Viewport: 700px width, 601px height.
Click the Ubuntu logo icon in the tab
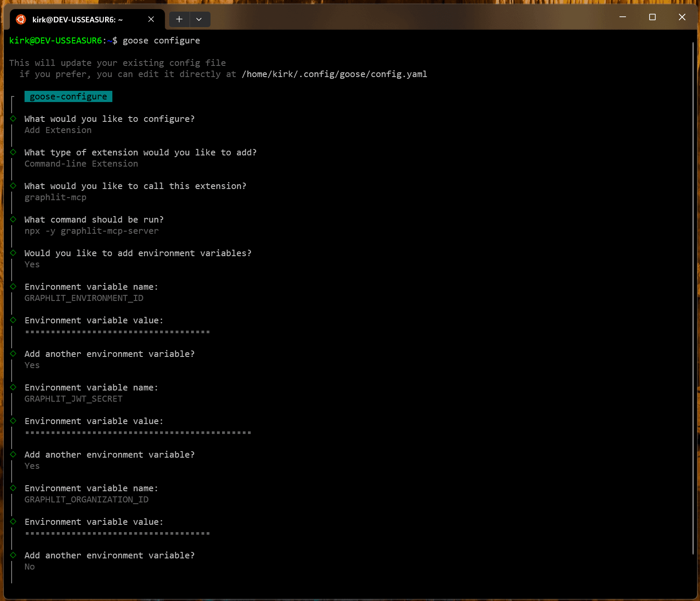[x=21, y=19]
